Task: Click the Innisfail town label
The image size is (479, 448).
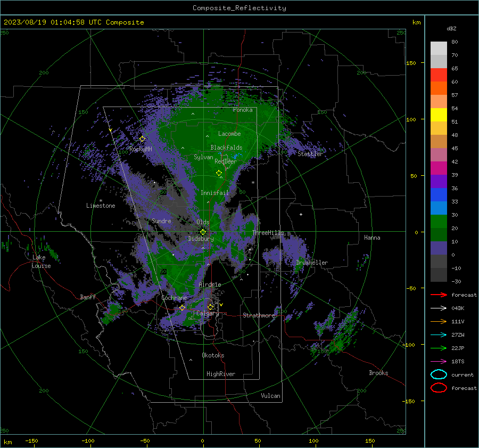Action: pyautogui.click(x=214, y=193)
